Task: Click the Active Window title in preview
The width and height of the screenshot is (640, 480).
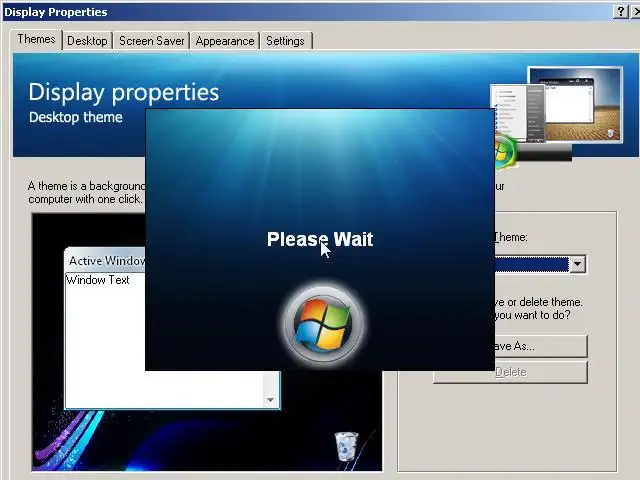Action: coord(107,261)
